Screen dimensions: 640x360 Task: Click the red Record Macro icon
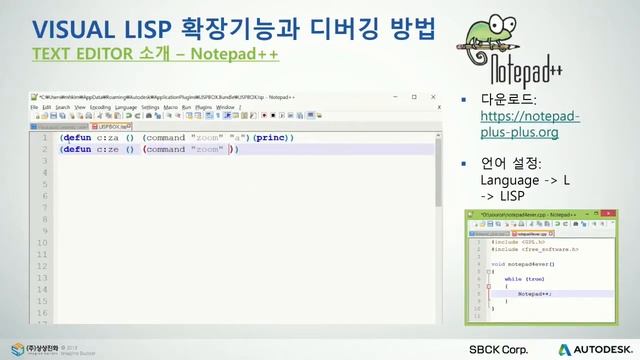[x=264, y=116]
